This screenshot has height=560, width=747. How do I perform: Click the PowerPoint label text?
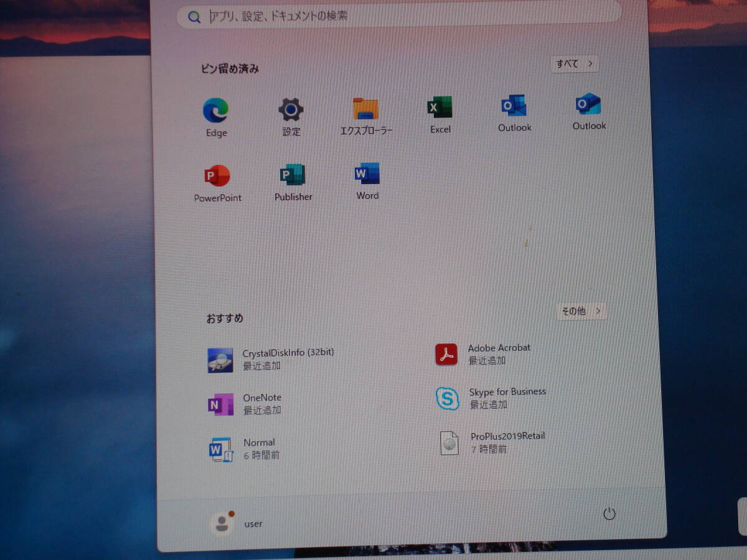point(218,198)
